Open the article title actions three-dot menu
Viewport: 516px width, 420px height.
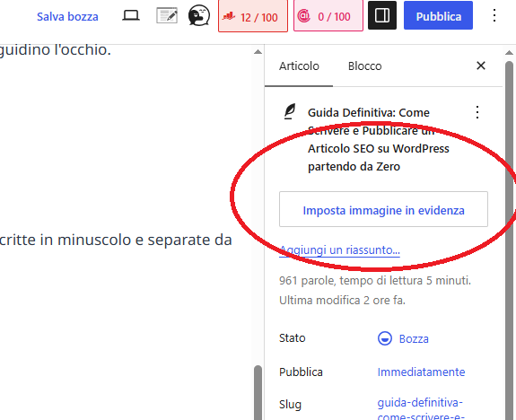coord(477,112)
